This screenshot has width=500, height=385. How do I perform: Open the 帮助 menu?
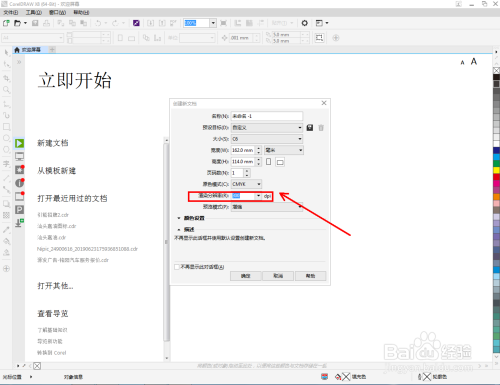(x=81, y=12)
